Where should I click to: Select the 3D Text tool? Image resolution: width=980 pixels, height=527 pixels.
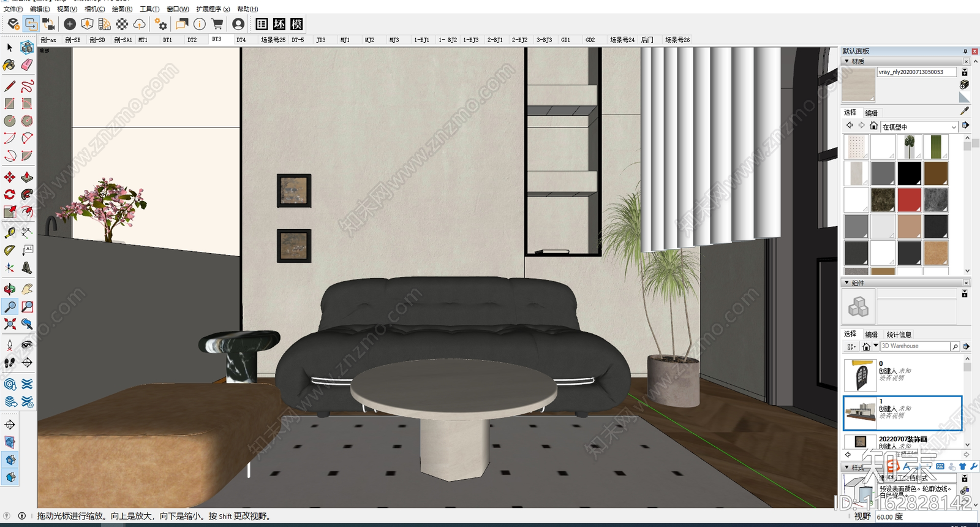click(27, 268)
